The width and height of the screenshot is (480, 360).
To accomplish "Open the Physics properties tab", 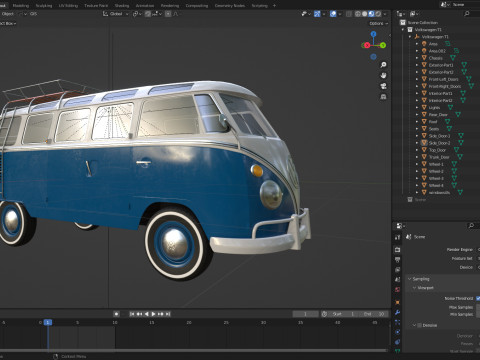I will coord(397,332).
